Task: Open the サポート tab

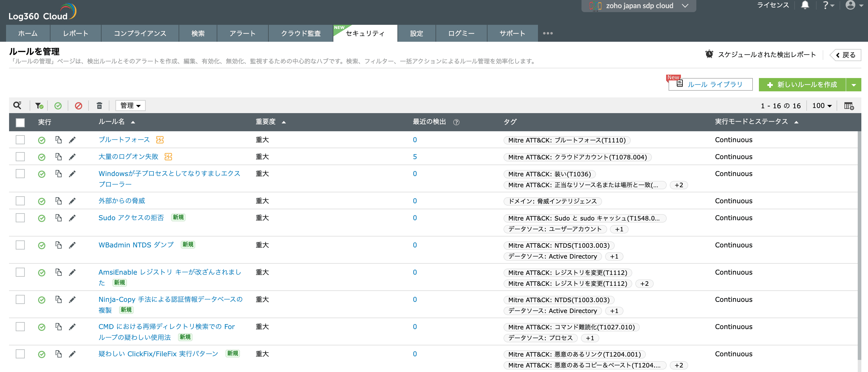Action: point(513,33)
